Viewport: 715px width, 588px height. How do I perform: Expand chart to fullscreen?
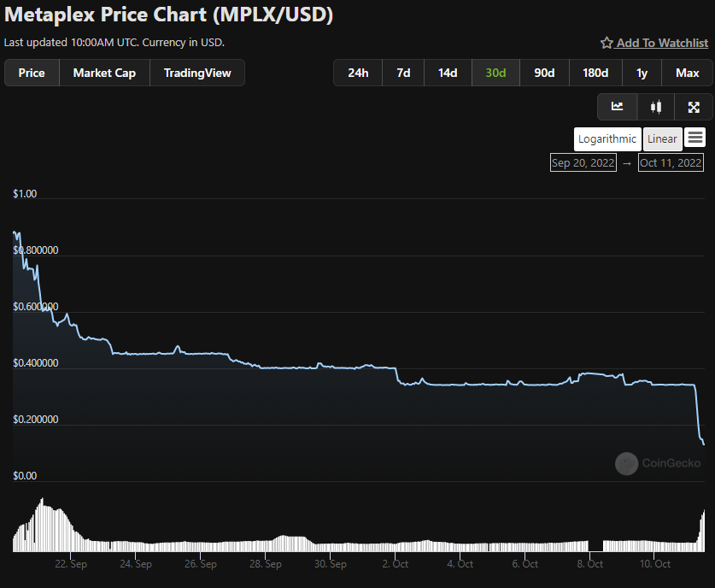694,107
